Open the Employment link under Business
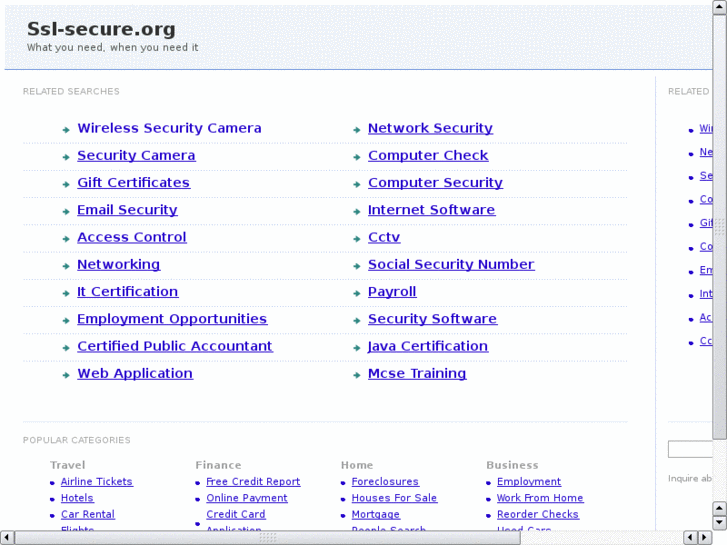The image size is (727, 545). (x=529, y=482)
